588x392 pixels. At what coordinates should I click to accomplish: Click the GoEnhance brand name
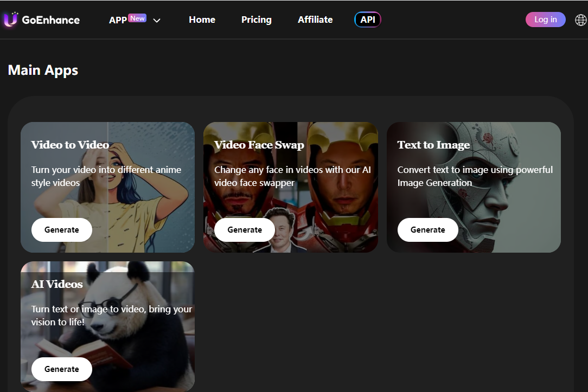pyautogui.click(x=50, y=20)
